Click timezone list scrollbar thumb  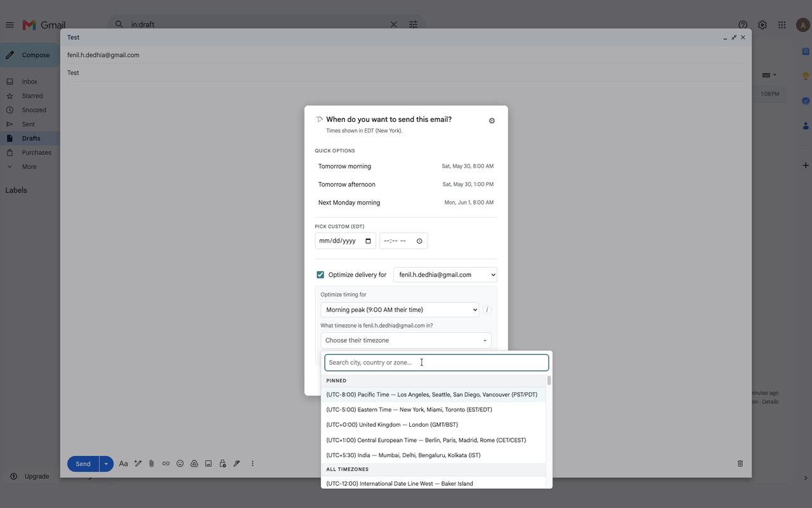[x=549, y=380]
